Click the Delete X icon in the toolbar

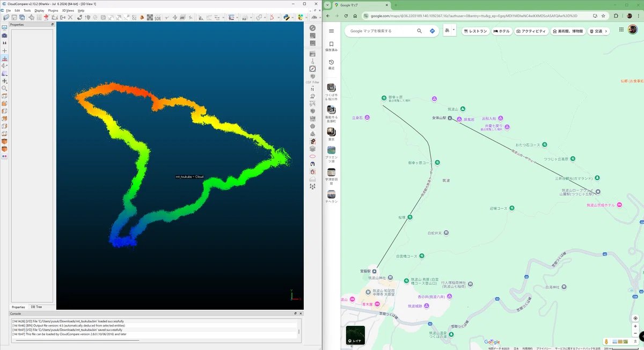point(70,17)
